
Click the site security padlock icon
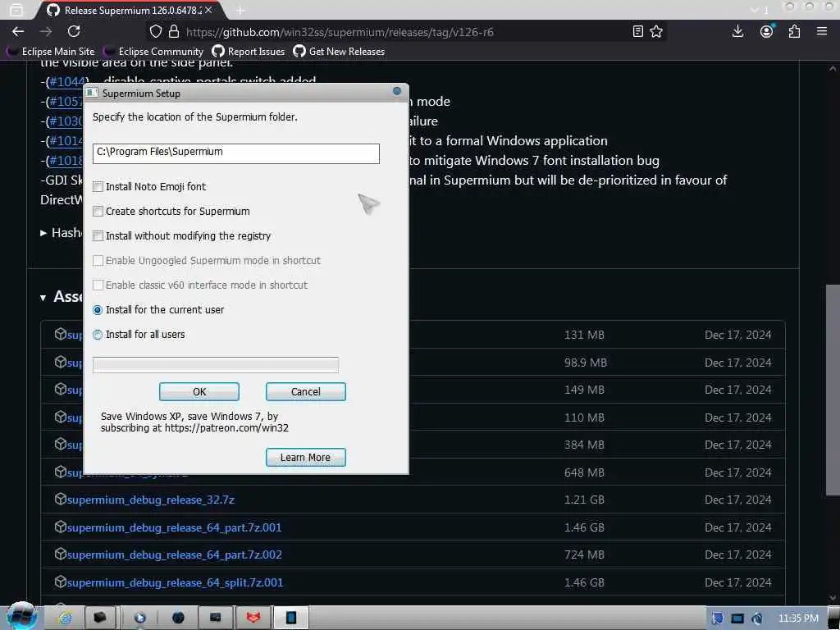(x=174, y=32)
